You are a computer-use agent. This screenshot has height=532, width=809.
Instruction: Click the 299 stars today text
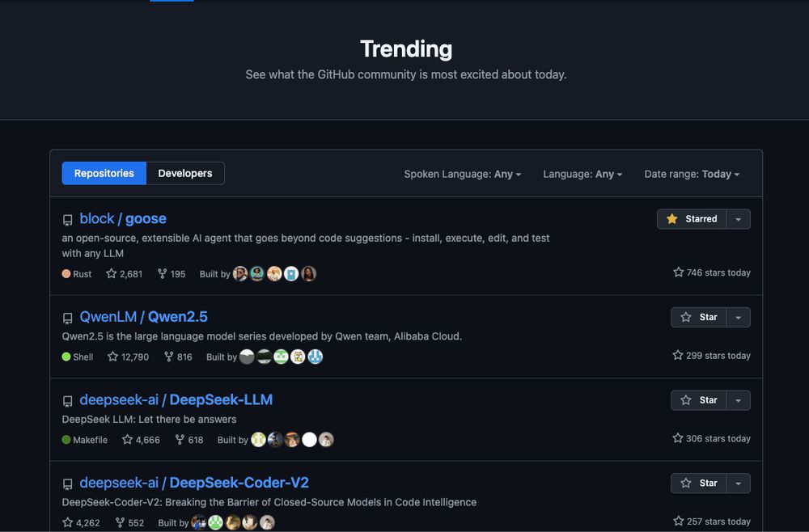pos(711,356)
